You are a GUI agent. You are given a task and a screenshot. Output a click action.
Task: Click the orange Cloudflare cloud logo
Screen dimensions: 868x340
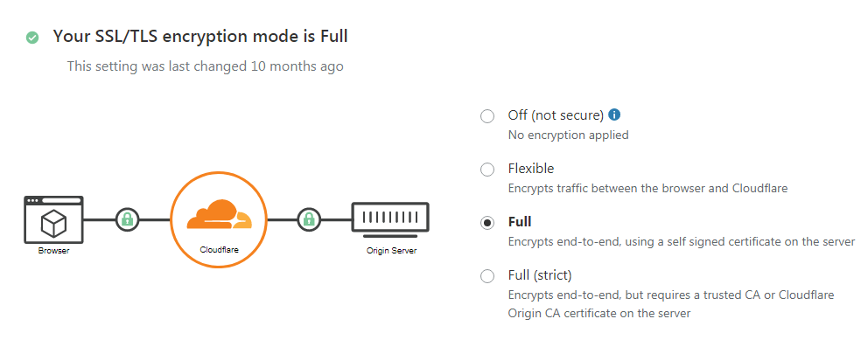click(x=220, y=214)
